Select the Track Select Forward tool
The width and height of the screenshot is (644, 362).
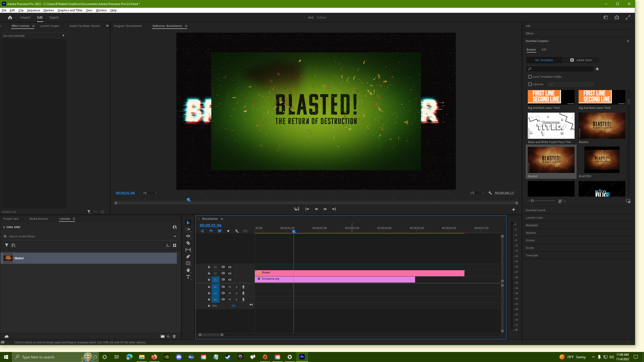point(188,229)
